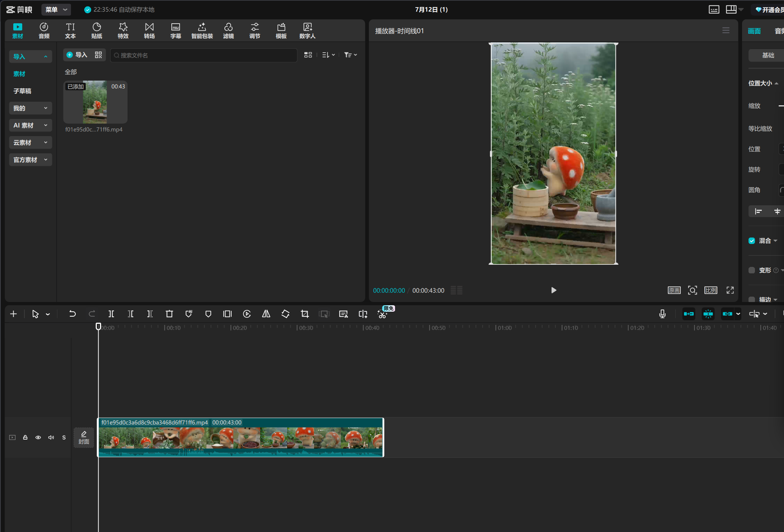Open the 贴纸 stickers panel

point(97,30)
